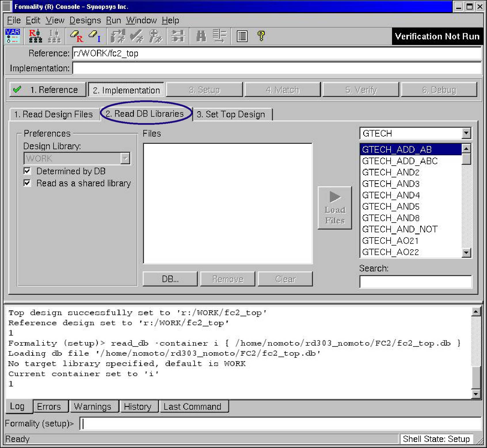The image size is (487, 448).
Task: Select GTECH_AND8 in the list
Action: (411, 218)
